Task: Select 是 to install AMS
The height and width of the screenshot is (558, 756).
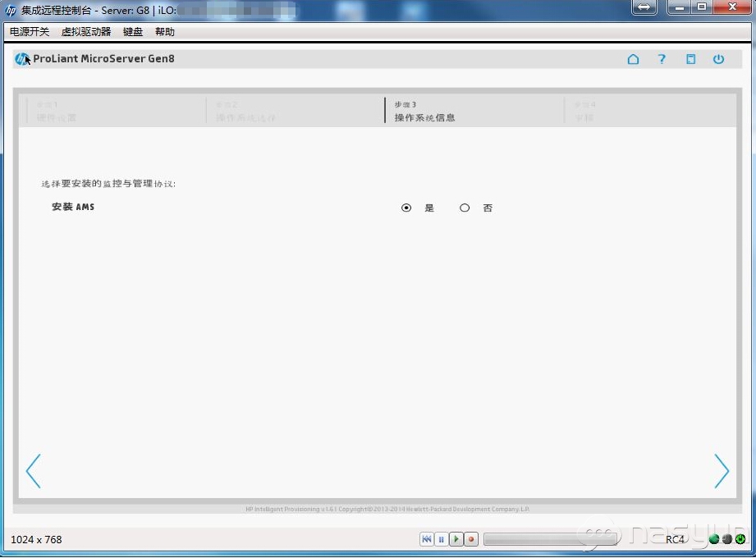Action: pos(406,208)
